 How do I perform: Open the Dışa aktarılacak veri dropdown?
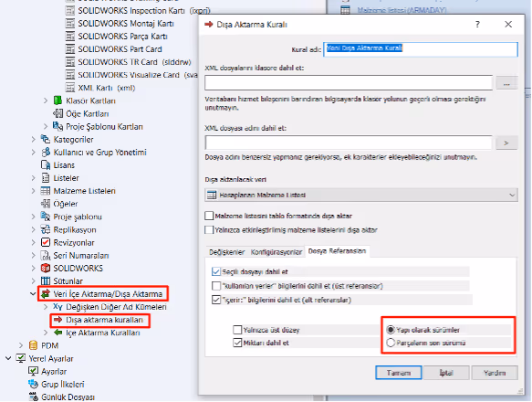(361, 195)
